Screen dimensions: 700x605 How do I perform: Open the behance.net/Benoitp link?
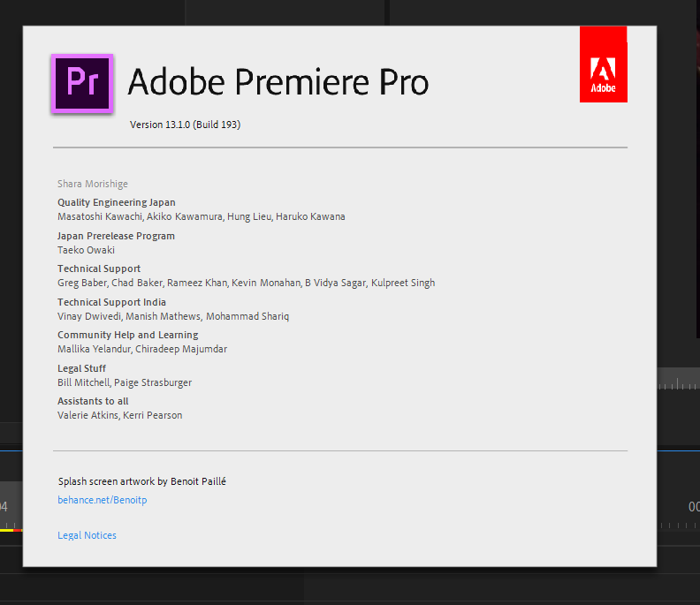pyautogui.click(x=103, y=500)
